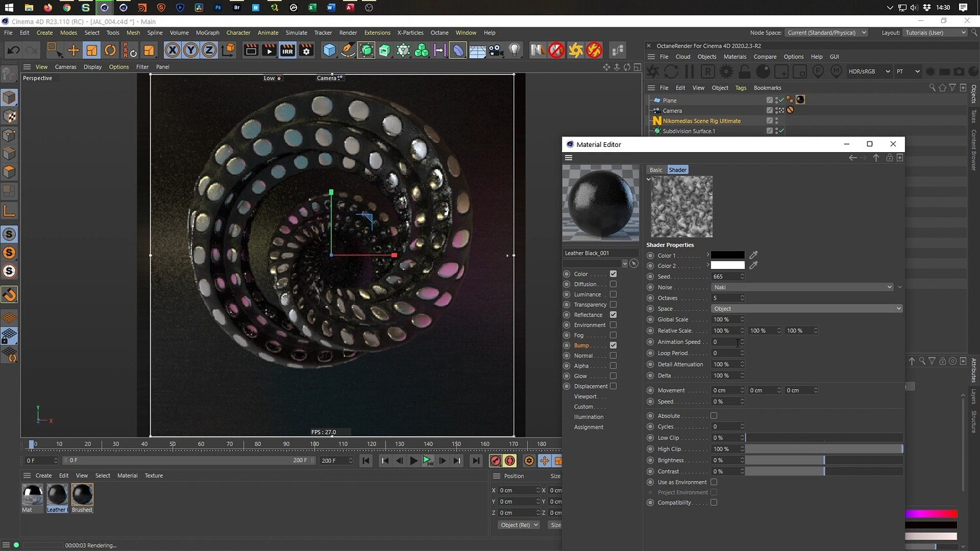
Task: Expand the Object (Rel) coordinate dropdown
Action: pos(519,525)
